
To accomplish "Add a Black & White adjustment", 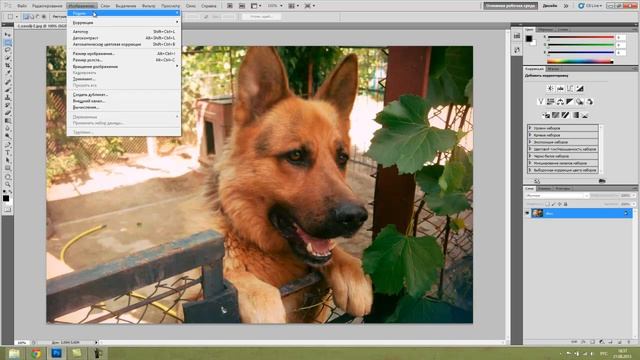I will pyautogui.click(x=570, y=102).
